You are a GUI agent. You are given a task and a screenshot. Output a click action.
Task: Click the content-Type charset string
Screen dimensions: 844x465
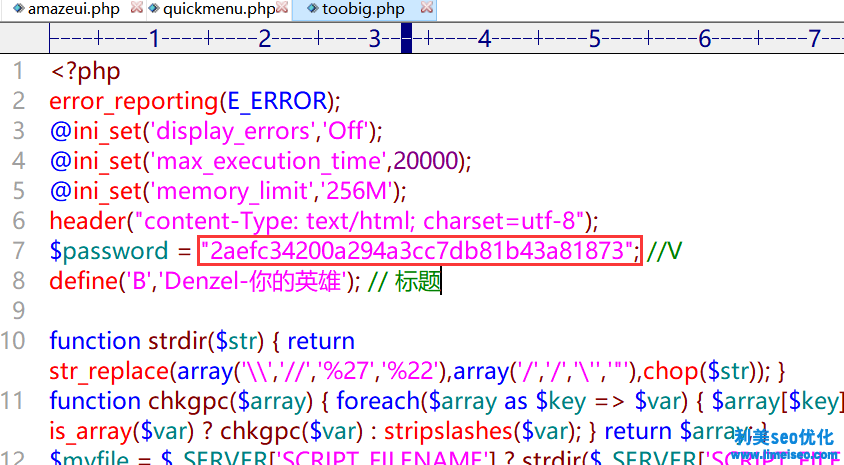(x=360, y=221)
